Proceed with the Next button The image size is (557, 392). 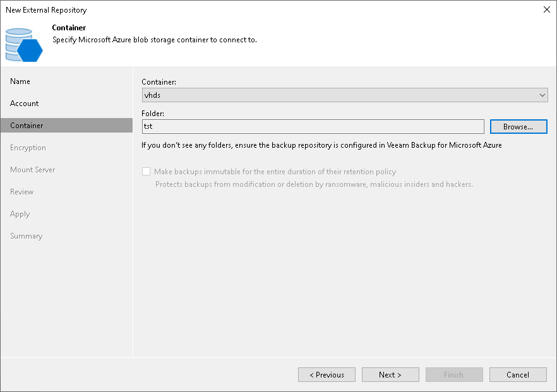[390, 374]
